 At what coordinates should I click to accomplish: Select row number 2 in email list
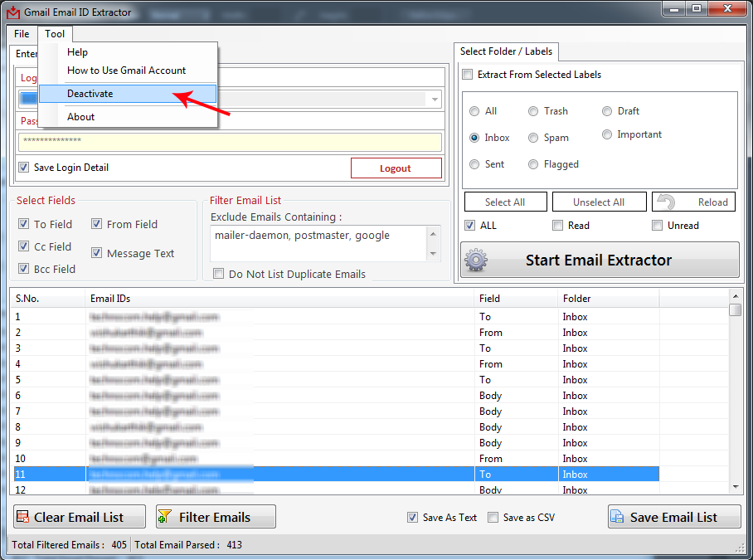(336, 333)
